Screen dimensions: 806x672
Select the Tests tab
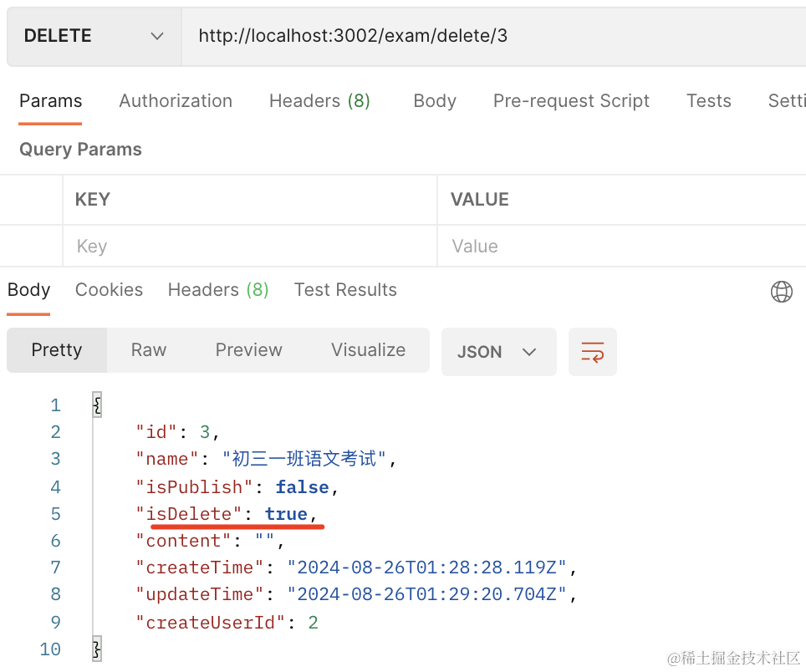709,101
